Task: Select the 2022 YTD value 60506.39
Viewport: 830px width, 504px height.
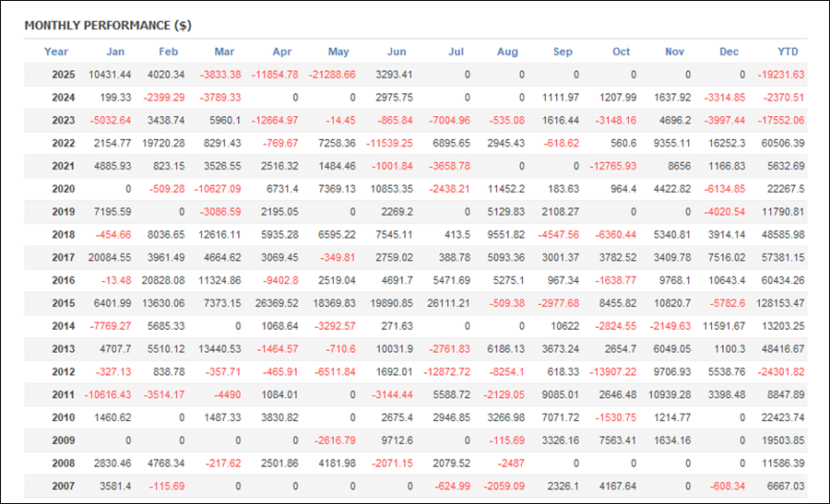Action: [x=783, y=144]
